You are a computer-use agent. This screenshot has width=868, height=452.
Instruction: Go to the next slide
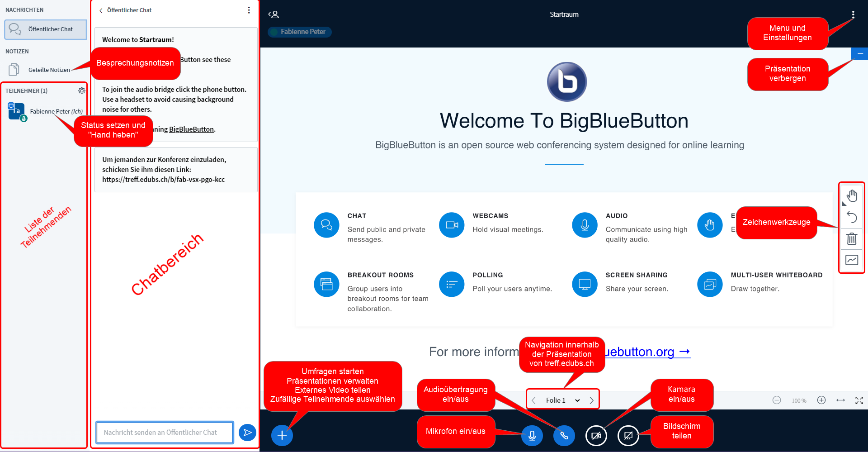[591, 400]
